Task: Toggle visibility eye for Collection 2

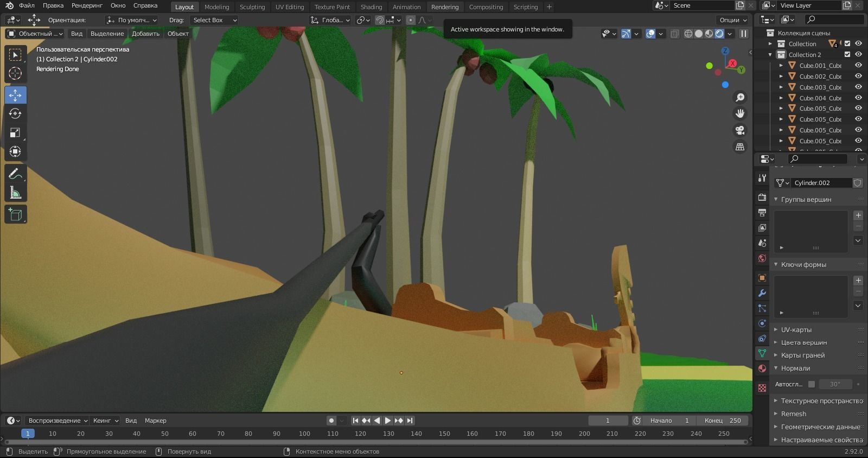Action: point(858,54)
